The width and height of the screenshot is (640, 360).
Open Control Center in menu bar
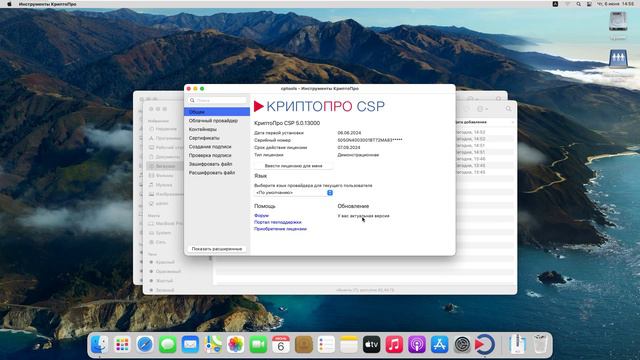pos(589,4)
